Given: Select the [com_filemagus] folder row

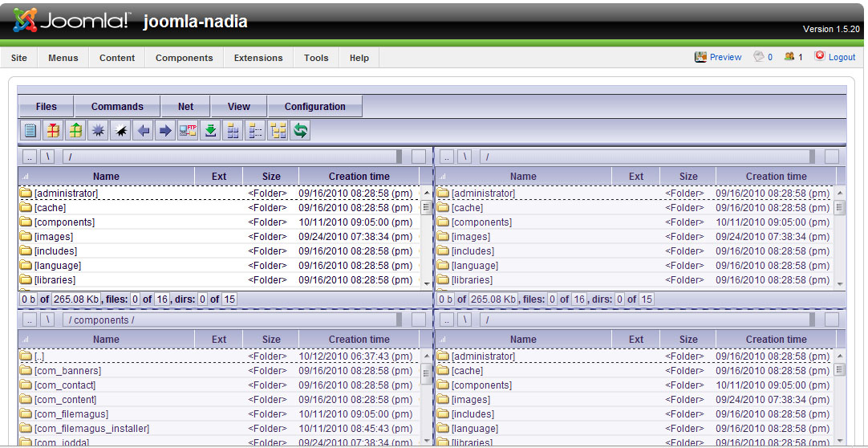Looking at the screenshot, I should click(x=219, y=413).
